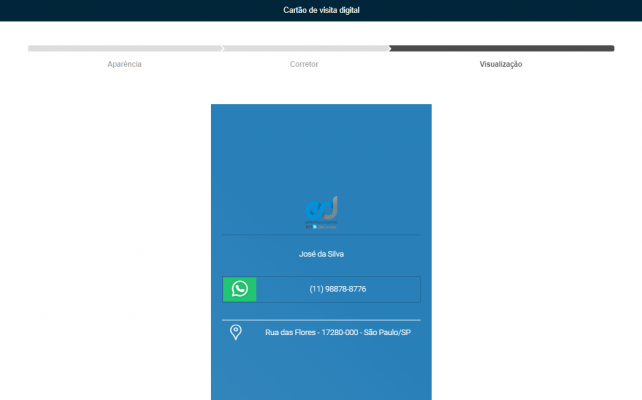The width and height of the screenshot is (642, 400).
Task: Click the arrow separator before the Visualização segment
Action: point(389,48)
